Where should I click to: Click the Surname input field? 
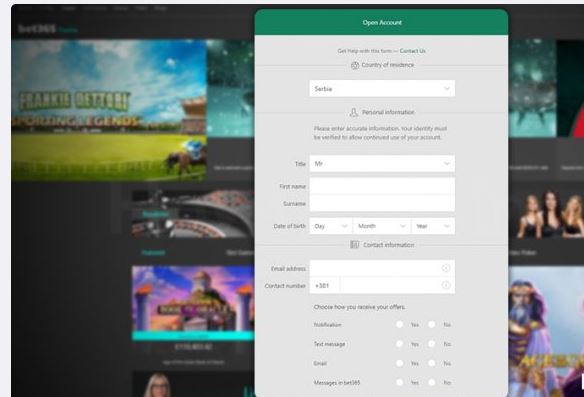coord(382,203)
